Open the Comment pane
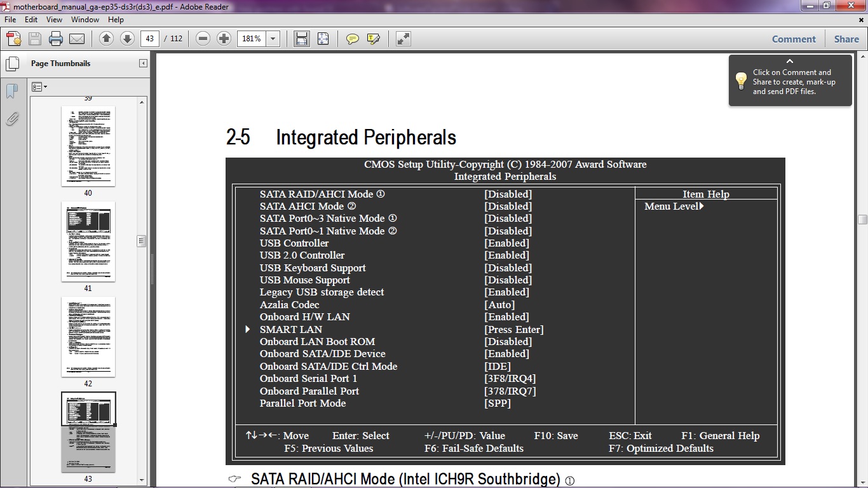 (794, 39)
